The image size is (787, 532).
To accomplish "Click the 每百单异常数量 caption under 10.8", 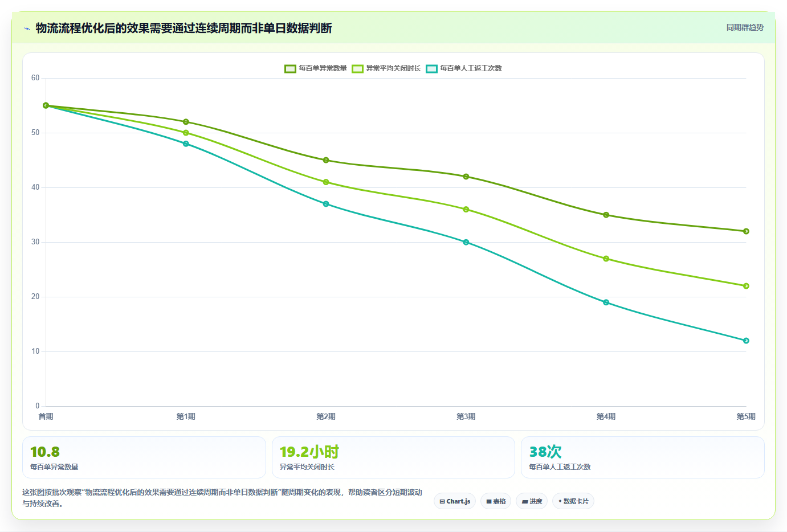I will [54, 467].
